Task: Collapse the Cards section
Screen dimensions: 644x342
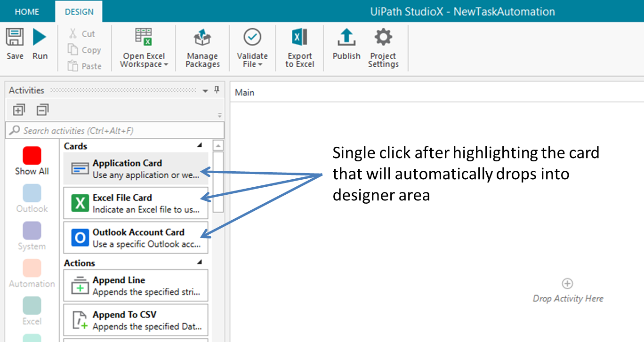Action: click(x=199, y=146)
